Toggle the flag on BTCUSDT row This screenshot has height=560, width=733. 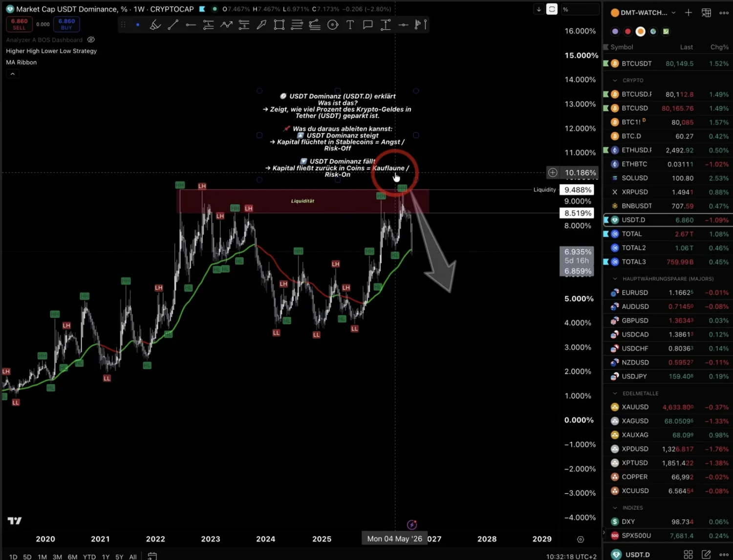[606, 64]
